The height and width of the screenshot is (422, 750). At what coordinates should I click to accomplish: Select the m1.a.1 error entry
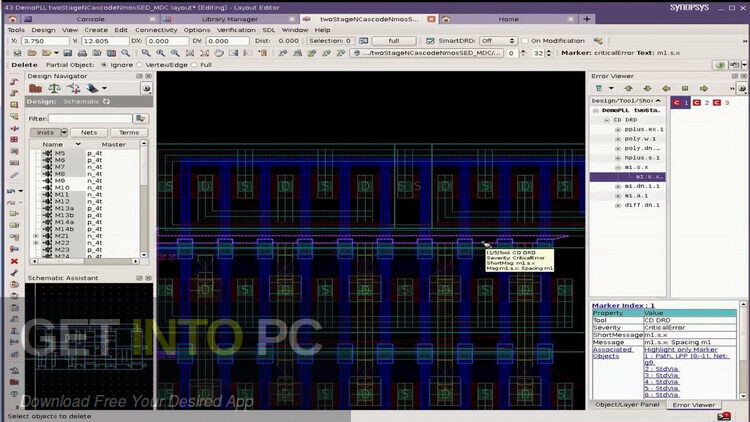pyautogui.click(x=636, y=196)
